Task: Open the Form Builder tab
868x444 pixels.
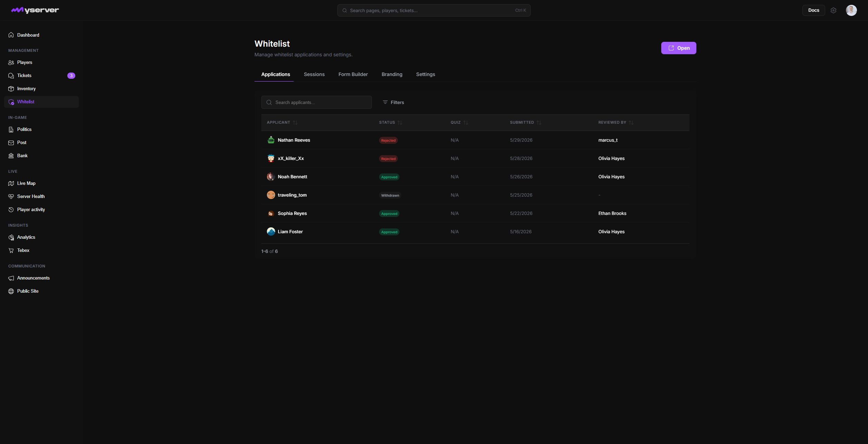Action: 353,74
